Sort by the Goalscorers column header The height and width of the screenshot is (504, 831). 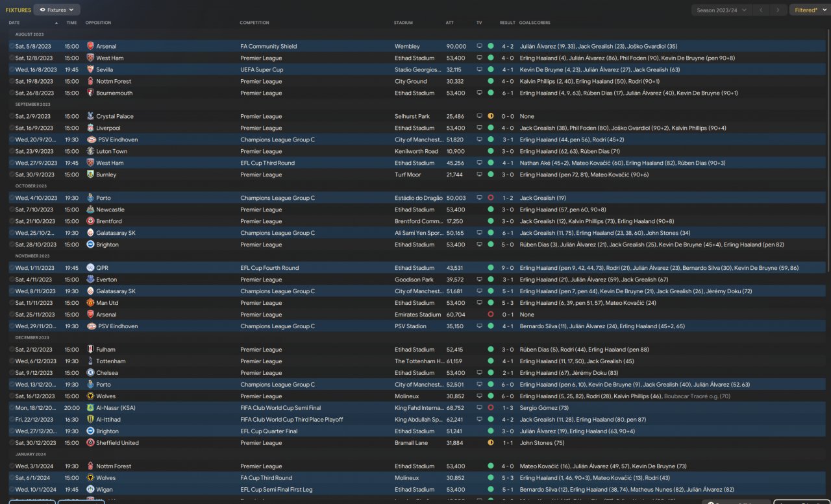click(535, 23)
